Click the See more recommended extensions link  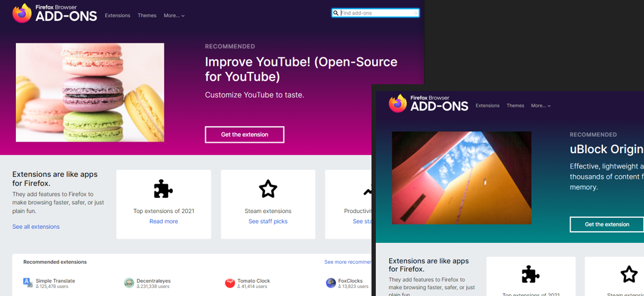click(348, 262)
